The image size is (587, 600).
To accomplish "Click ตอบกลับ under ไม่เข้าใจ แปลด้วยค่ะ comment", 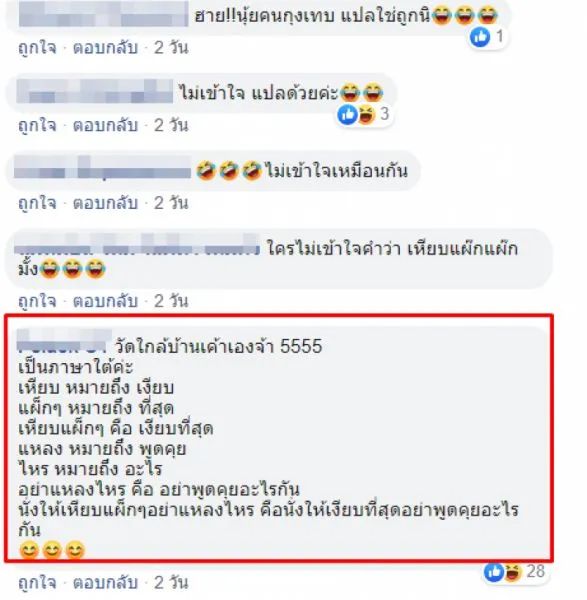I will click(x=106, y=126).
